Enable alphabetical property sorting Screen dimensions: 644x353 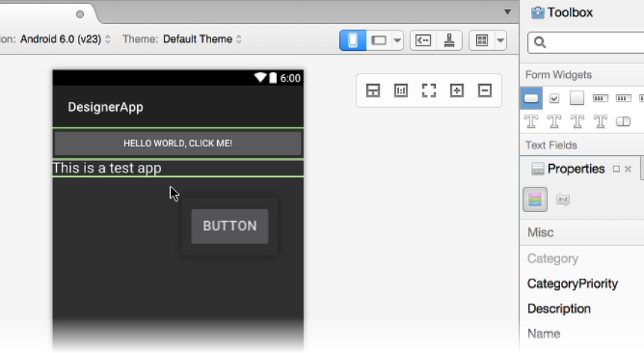pyautogui.click(x=562, y=199)
